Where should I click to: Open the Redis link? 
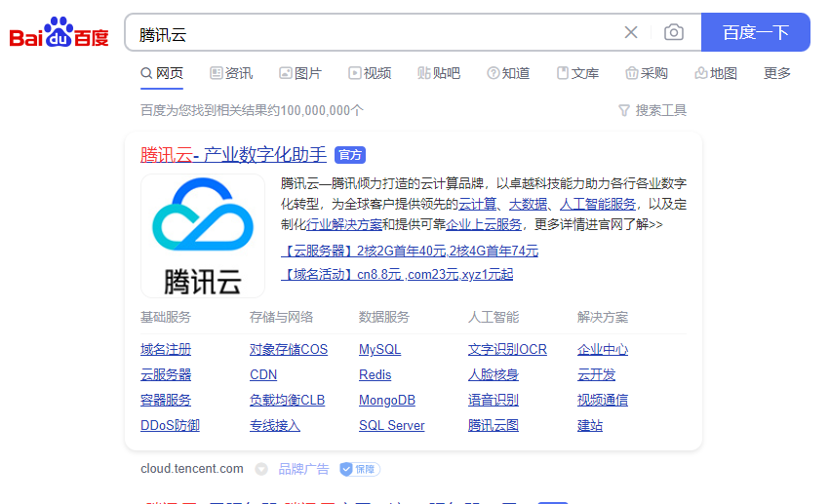pos(375,375)
